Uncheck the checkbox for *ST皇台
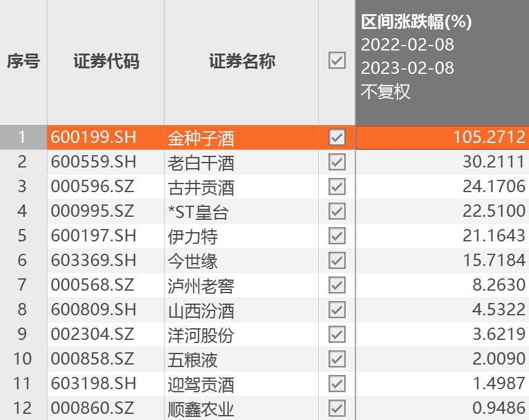Screen dimensions: 529x420 point(337,212)
